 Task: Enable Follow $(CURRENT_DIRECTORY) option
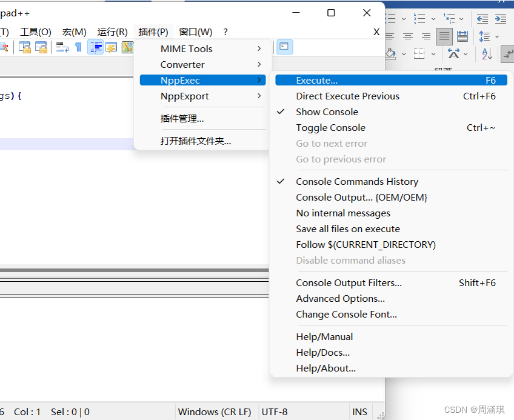coord(391,244)
